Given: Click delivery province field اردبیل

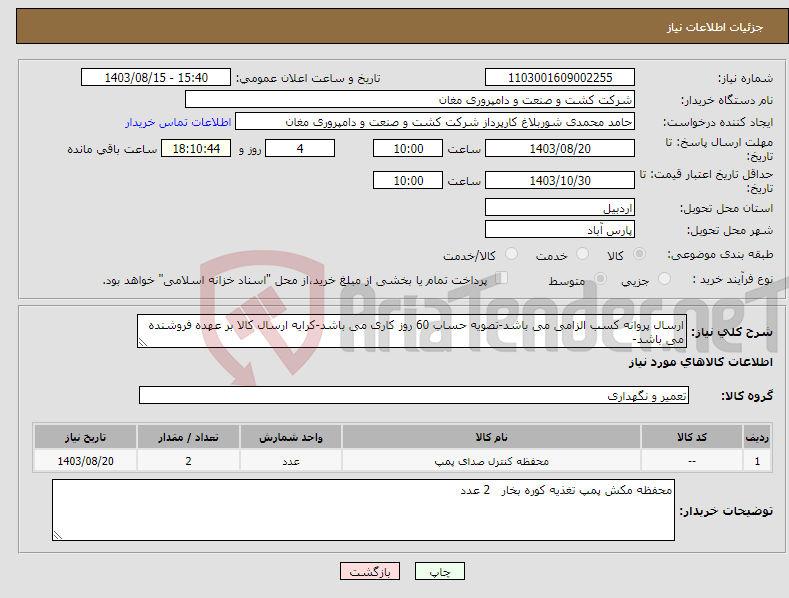Looking at the screenshot, I should pyautogui.click(x=560, y=207).
